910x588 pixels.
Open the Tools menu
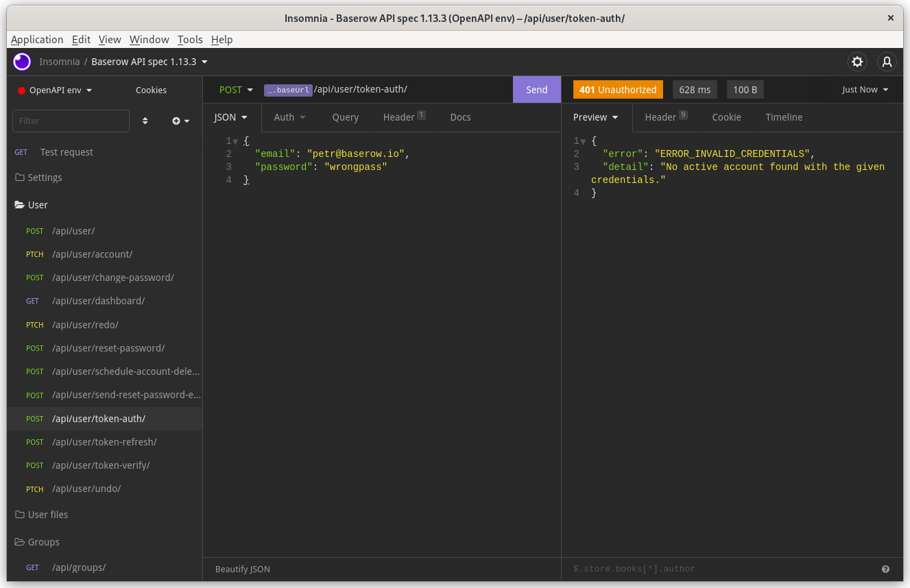(x=190, y=40)
